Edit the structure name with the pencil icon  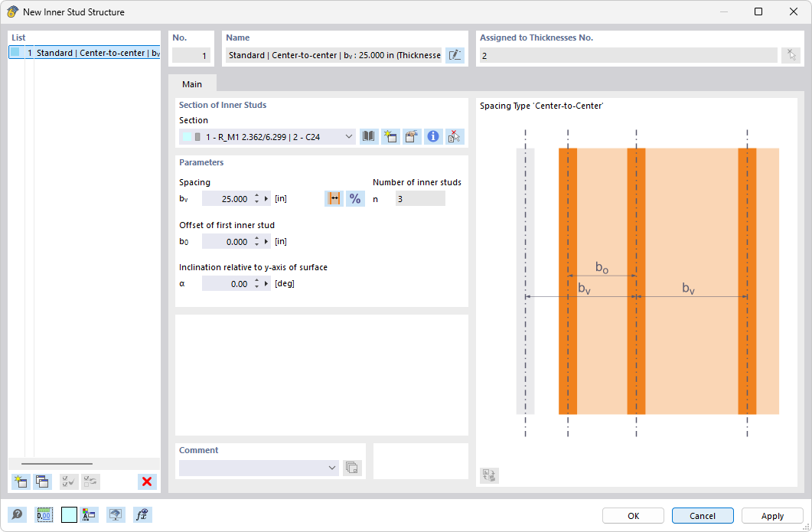point(455,54)
